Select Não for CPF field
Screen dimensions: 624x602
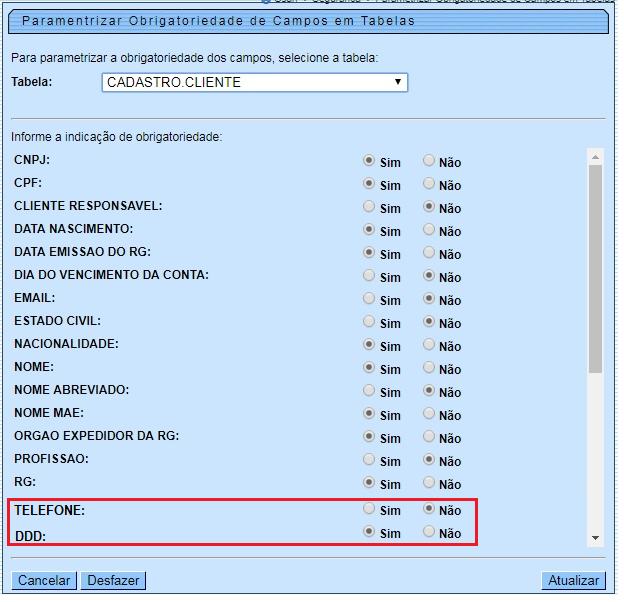(429, 183)
